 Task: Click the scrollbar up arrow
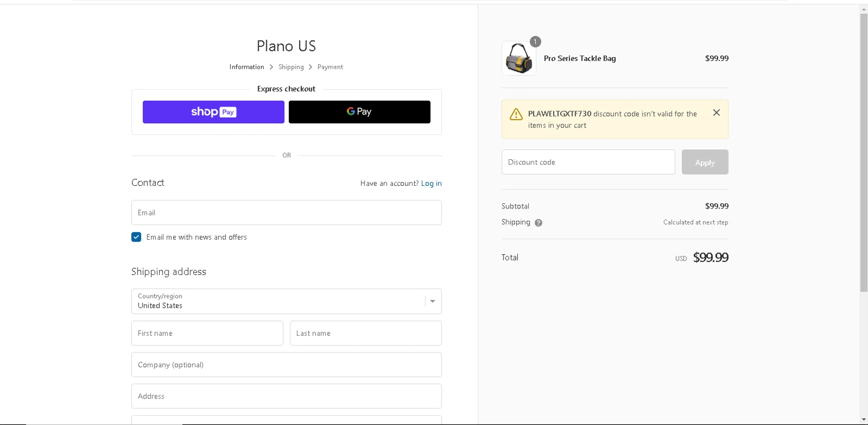pos(864,8)
